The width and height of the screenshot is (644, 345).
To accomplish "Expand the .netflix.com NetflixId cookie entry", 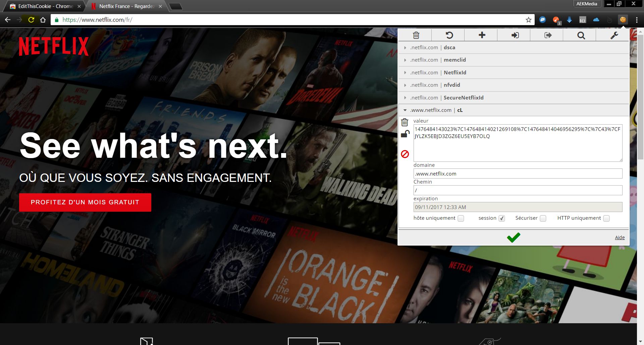I will (x=405, y=72).
